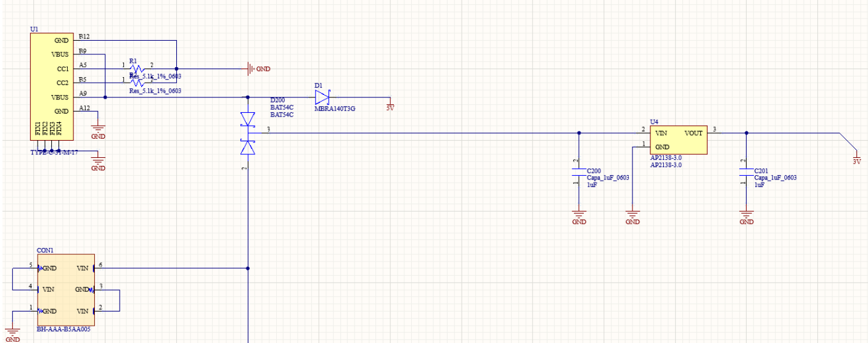Viewport: 868px width, 343px height.
Task: Select the GND symbol under U4 GND pin
Action: click(633, 217)
